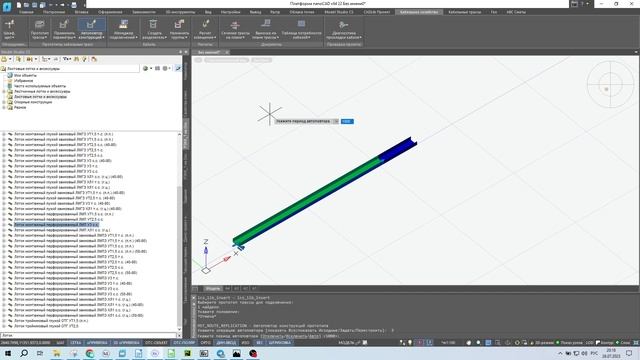
Task: Toggle ДИН-ВВОД dynamic input in status bar
Action: [226, 343]
